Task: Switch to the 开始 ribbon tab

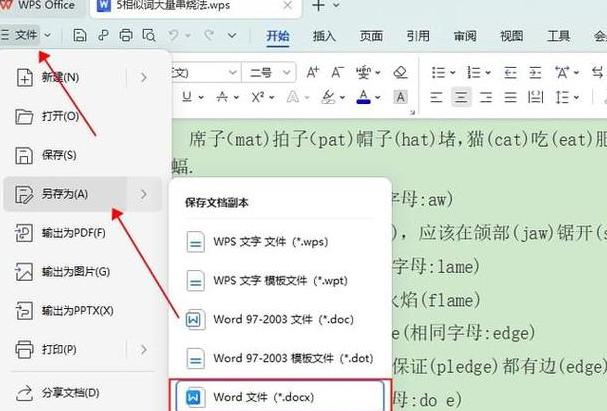Action: tap(278, 36)
